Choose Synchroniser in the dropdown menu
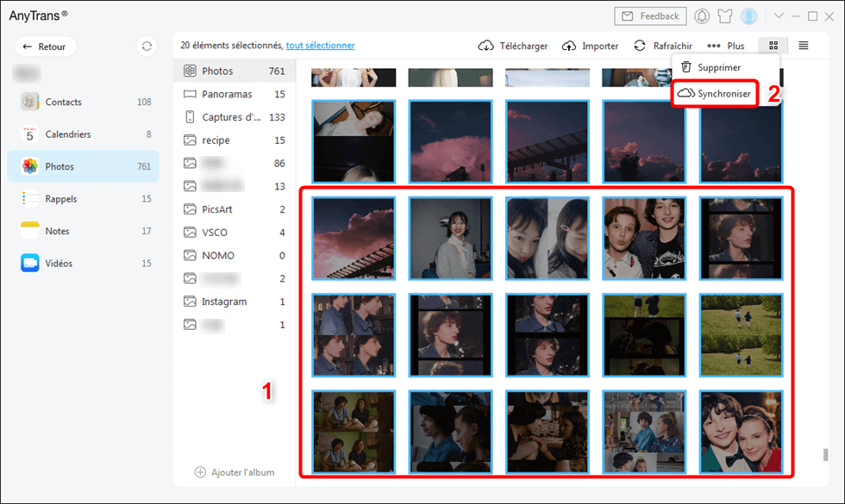 (x=715, y=94)
